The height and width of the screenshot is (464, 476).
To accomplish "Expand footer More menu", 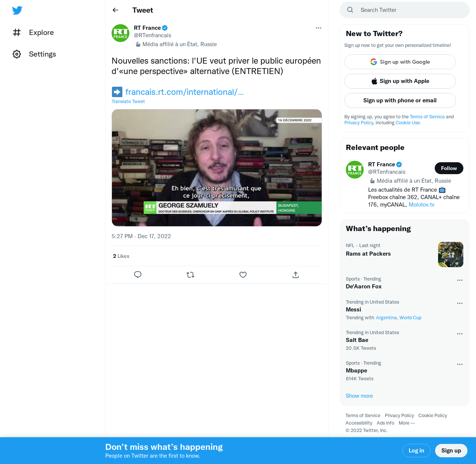I will coord(406,423).
